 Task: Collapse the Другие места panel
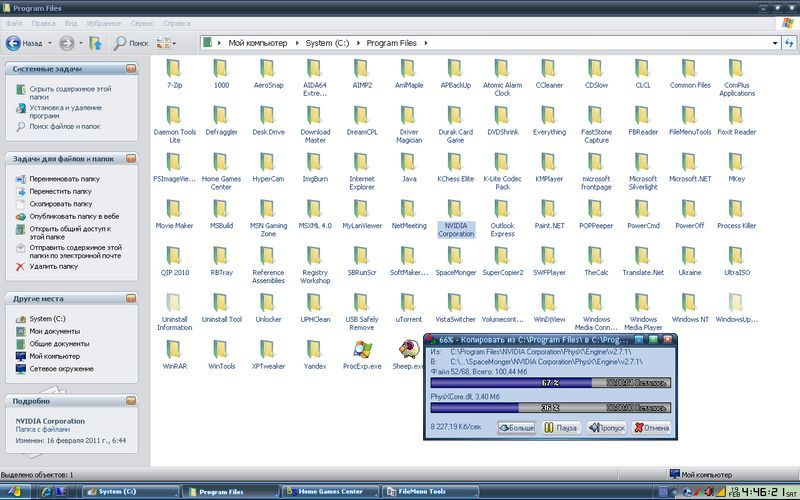pos(131,298)
